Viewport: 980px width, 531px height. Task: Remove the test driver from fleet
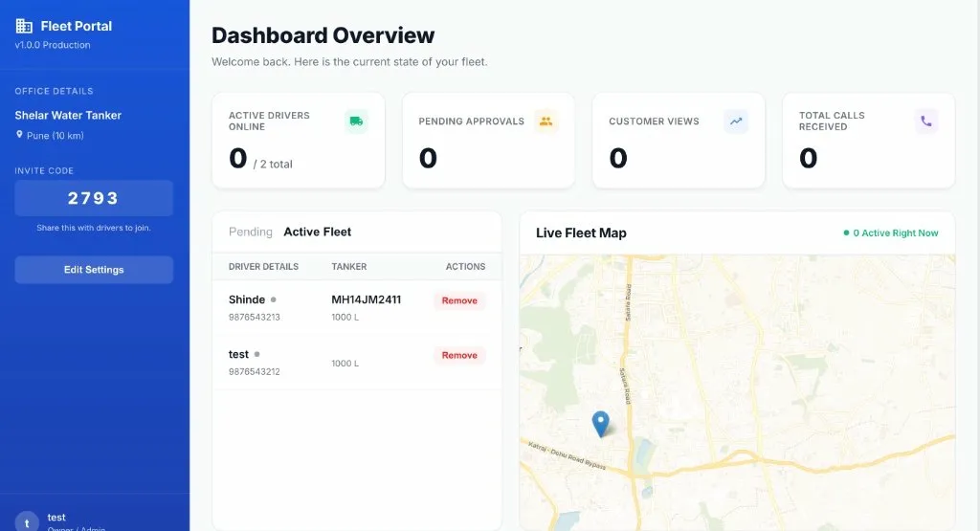[459, 355]
